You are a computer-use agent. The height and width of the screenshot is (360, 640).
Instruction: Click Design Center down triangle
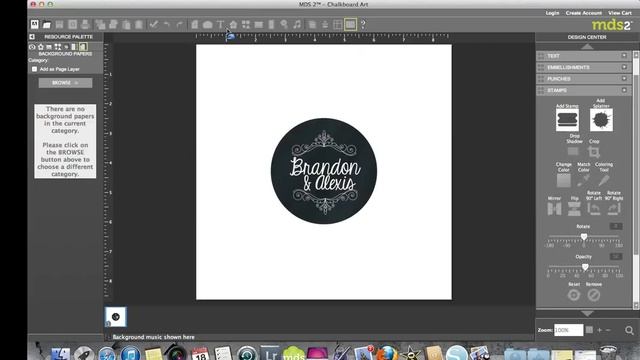587,313
